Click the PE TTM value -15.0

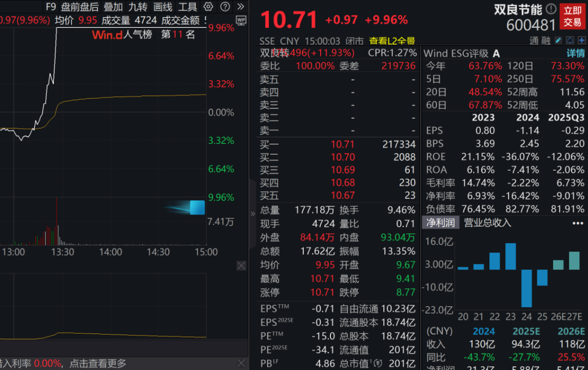coord(323,336)
